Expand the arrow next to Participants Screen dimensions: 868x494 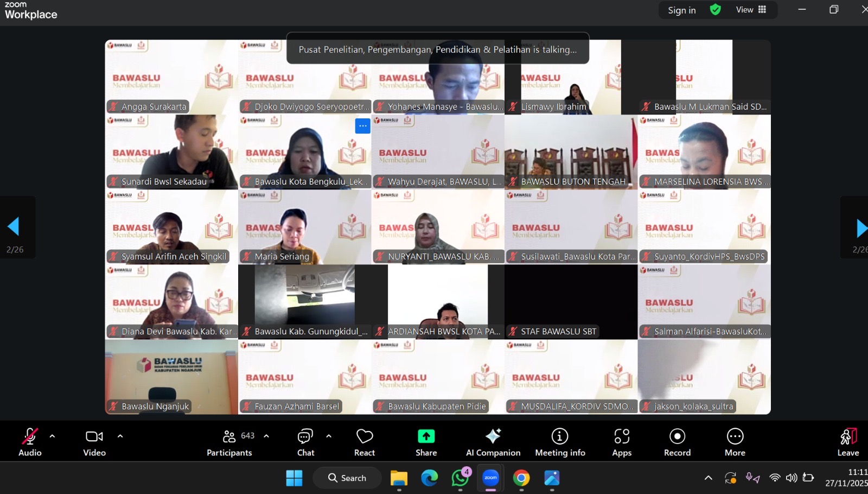coord(266,436)
